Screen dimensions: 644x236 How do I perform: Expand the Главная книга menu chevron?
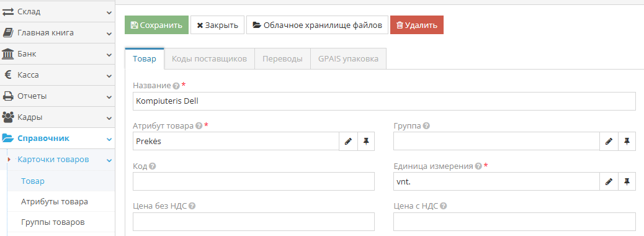(x=109, y=34)
